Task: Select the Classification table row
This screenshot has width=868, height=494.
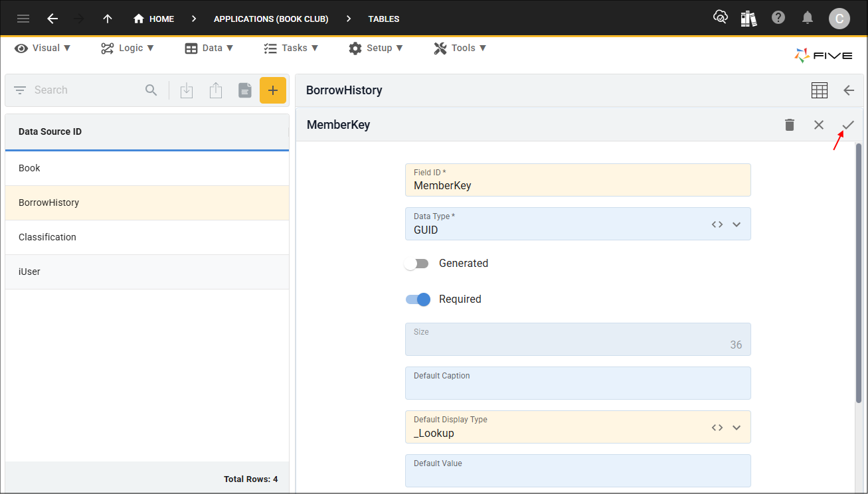Action: tap(147, 237)
